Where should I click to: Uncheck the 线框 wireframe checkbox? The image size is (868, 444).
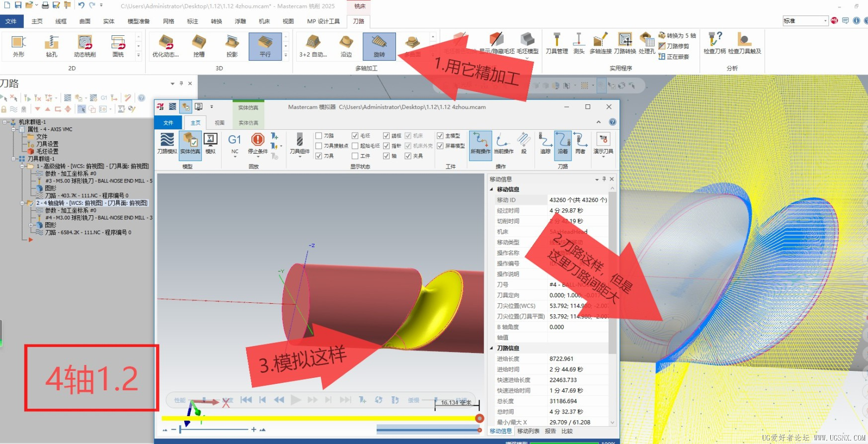(x=386, y=136)
